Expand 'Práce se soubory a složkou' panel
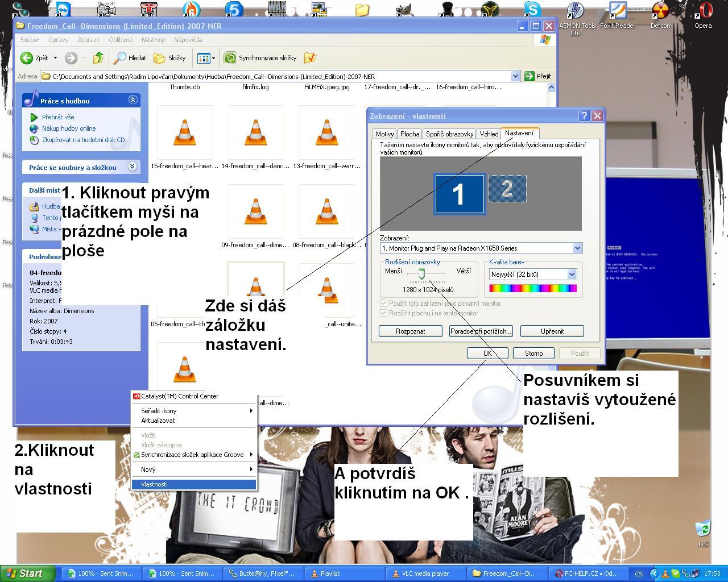The width and height of the screenshot is (728, 582). point(133,167)
